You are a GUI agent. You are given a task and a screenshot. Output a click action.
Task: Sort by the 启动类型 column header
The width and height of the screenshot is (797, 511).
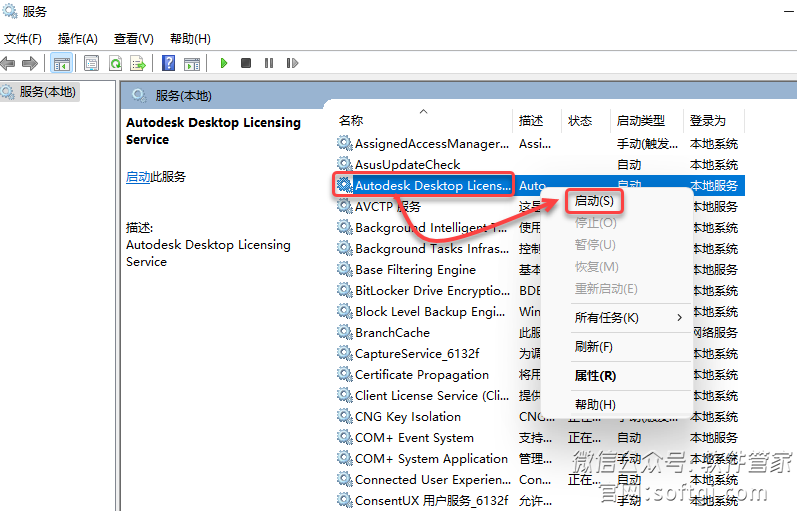(x=640, y=121)
